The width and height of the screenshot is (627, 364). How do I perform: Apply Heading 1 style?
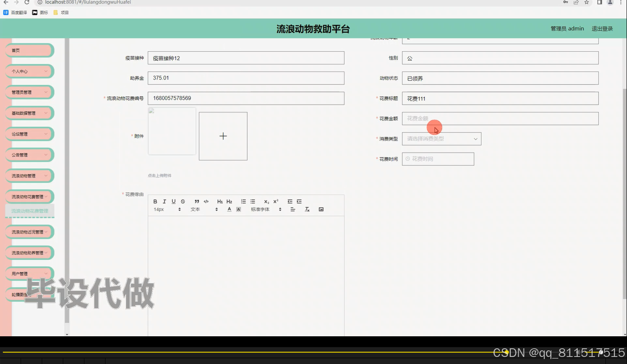(220, 201)
